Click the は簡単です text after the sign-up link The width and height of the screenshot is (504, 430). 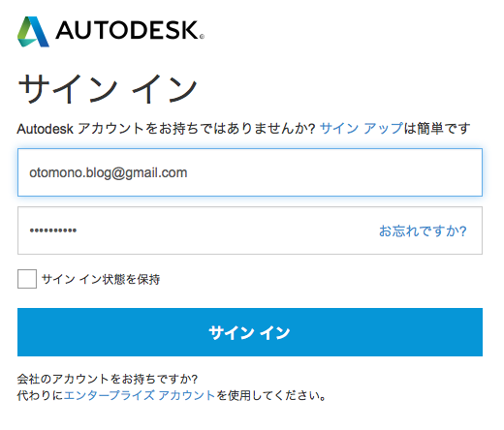coord(437,128)
